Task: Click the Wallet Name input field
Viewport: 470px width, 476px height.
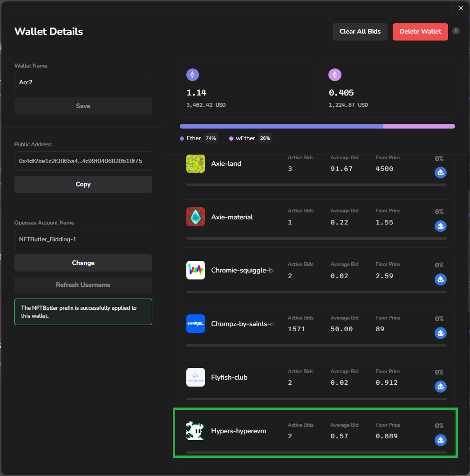Action: (x=83, y=82)
